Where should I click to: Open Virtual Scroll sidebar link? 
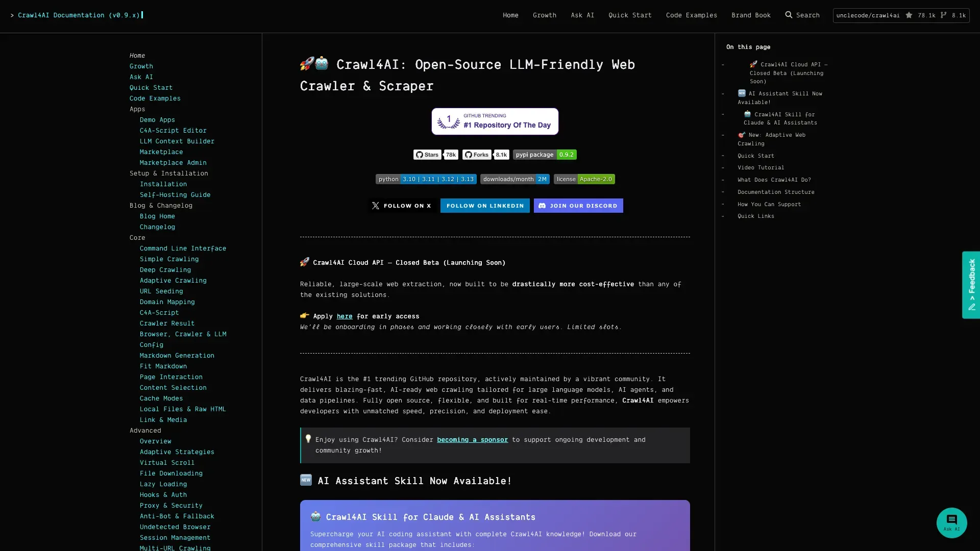tap(167, 463)
